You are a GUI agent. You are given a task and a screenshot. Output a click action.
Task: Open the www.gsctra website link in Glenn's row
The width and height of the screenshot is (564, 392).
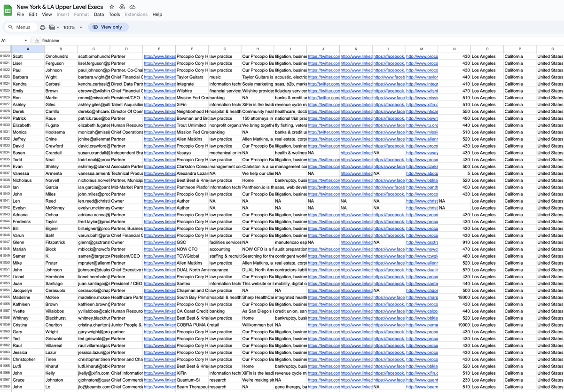click(x=422, y=243)
